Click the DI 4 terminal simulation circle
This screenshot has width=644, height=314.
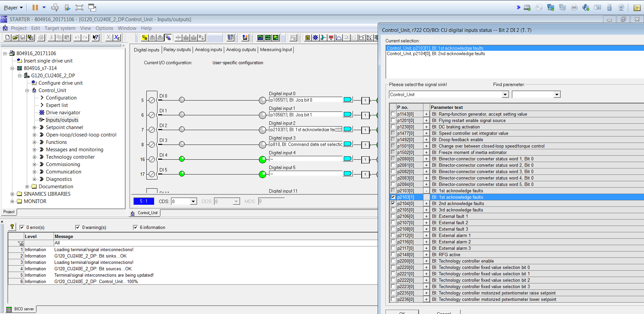(x=182, y=159)
